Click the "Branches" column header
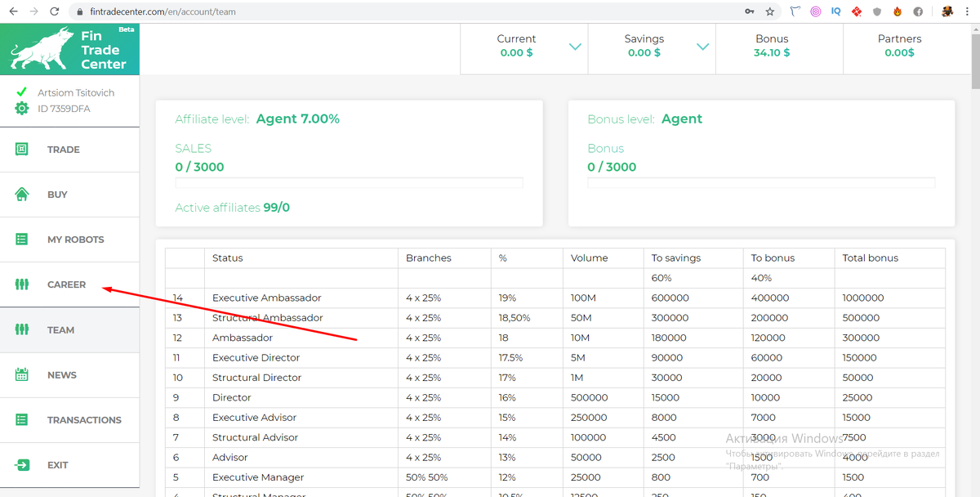Screen dimensions: 980x497 point(445,257)
